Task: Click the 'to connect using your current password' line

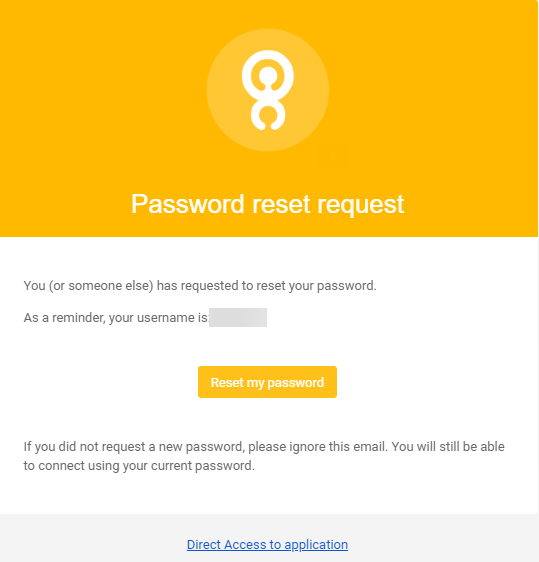Action: click(139, 466)
